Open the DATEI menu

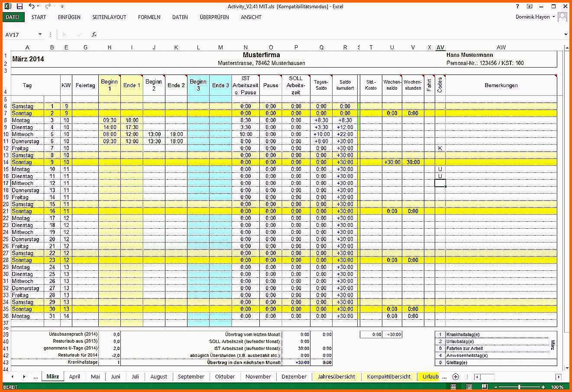pyautogui.click(x=13, y=17)
